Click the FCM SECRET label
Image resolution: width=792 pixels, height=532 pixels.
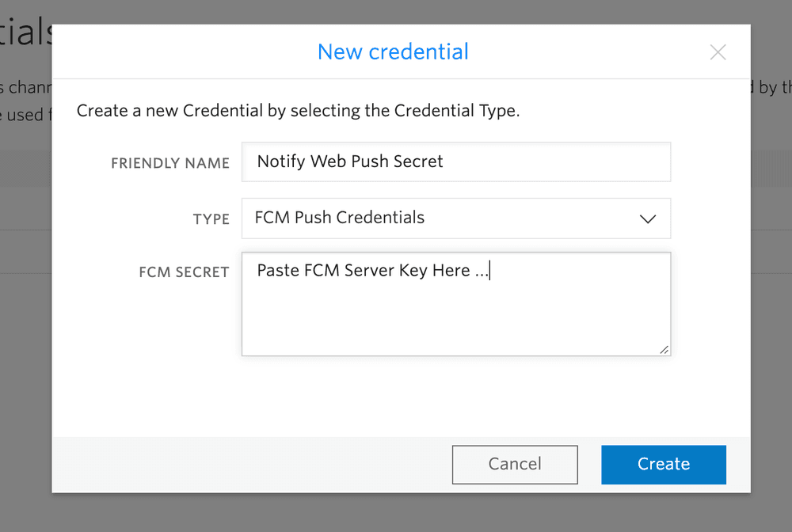pyautogui.click(x=184, y=272)
